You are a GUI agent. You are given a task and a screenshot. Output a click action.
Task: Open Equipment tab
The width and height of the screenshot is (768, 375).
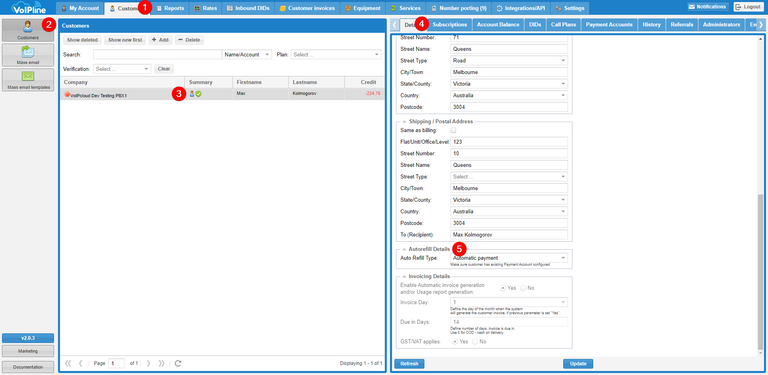(x=362, y=8)
